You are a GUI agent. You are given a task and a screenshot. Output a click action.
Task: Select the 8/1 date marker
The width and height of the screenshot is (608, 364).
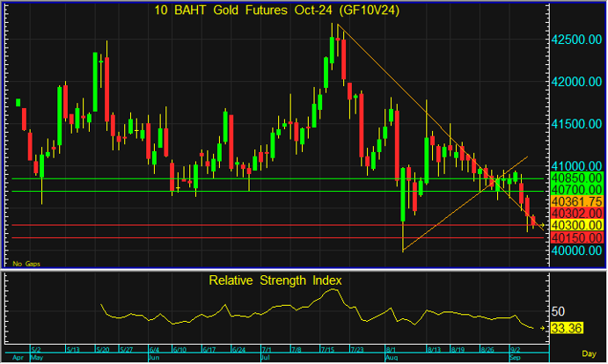pos(391,350)
